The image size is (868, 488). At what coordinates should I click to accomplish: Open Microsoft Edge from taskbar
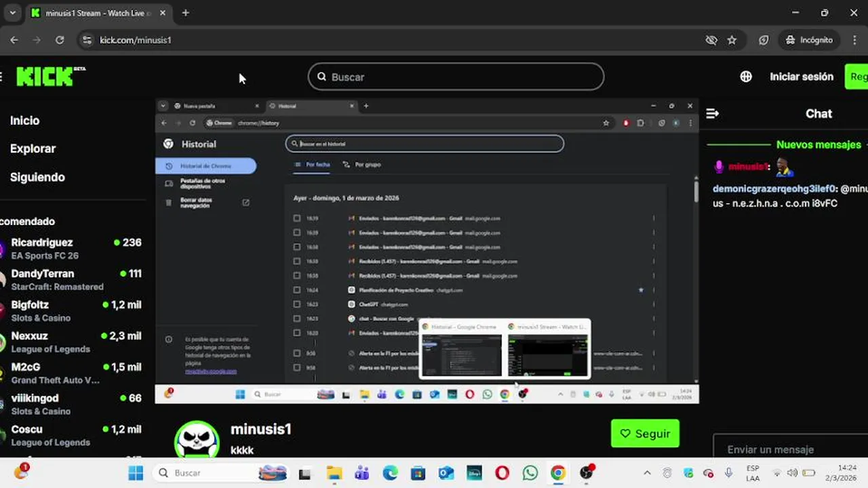click(390, 473)
